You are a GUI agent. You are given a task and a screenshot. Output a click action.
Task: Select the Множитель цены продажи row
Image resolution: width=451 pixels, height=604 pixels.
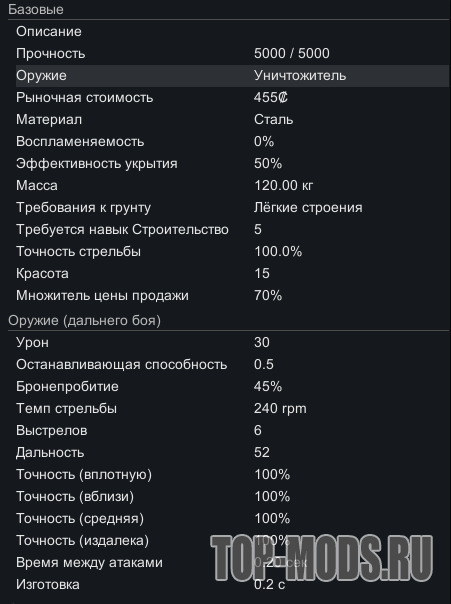pyautogui.click(x=232, y=295)
